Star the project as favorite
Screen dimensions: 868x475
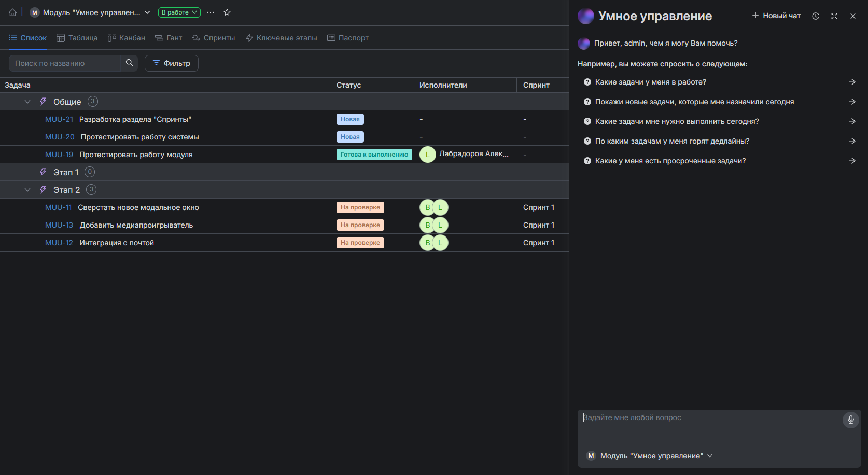(227, 12)
